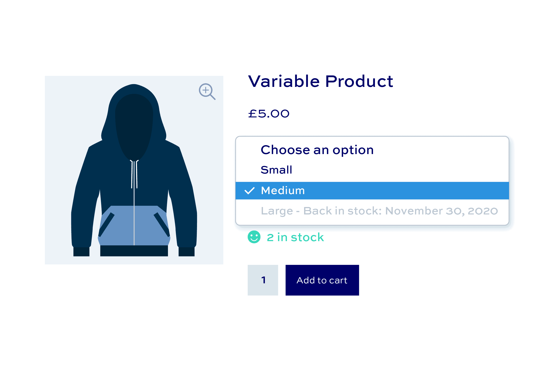The image size is (552, 392).
Task: Click the white drawstrings on the hoodie
Action: pos(134,174)
